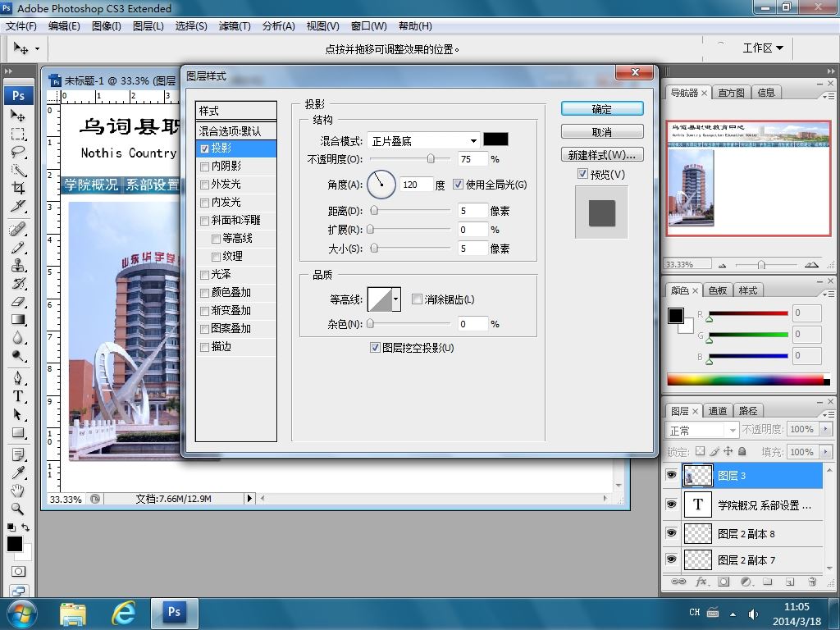Viewport: 840px width, 630px height.
Task: Open layers 不透明度 opacity arrow
Action: click(825, 429)
